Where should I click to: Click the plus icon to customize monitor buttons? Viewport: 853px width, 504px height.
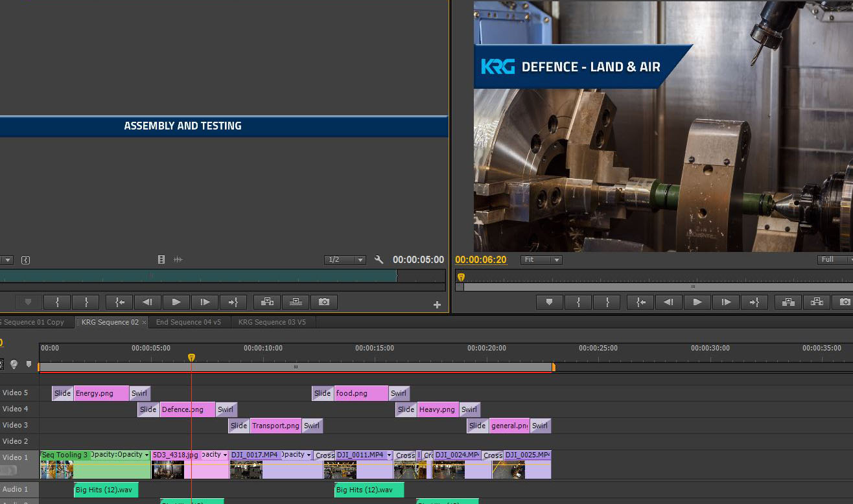click(x=438, y=303)
